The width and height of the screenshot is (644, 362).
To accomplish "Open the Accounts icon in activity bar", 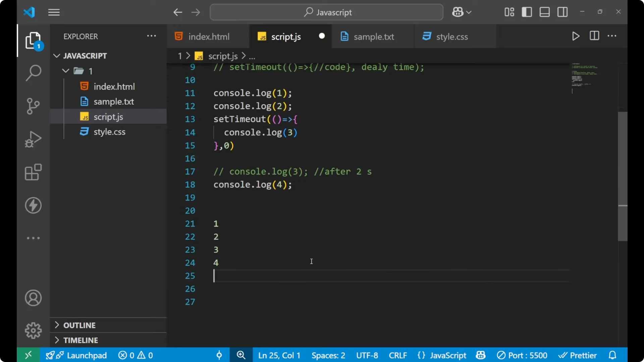I will pyautogui.click(x=33, y=298).
